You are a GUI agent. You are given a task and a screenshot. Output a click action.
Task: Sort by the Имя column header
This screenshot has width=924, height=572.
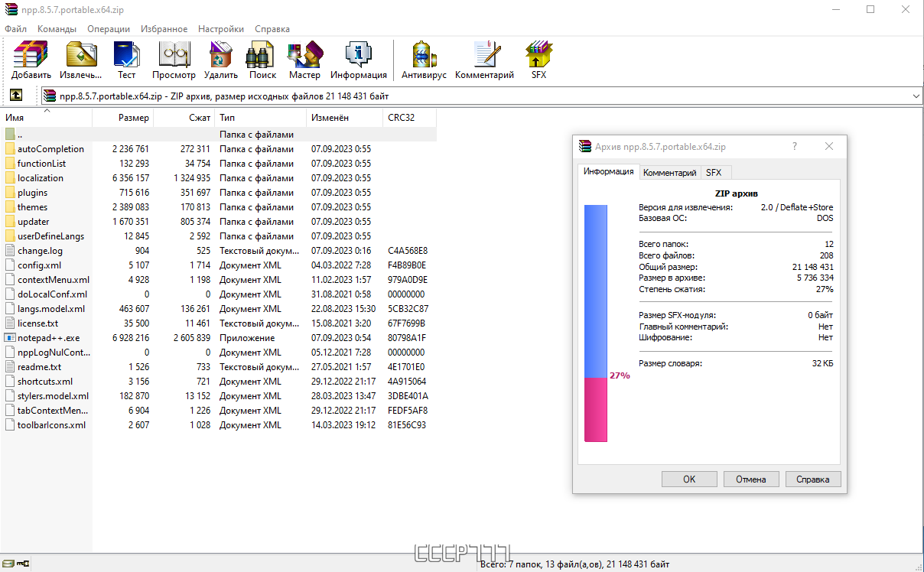click(x=46, y=118)
